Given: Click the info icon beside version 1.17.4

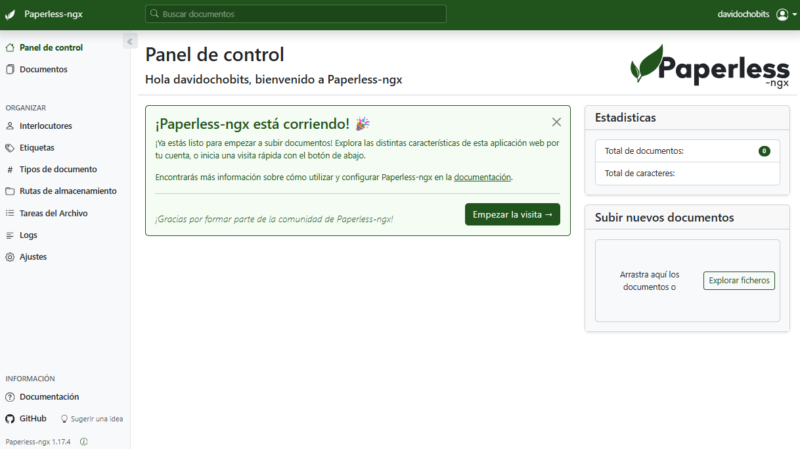Looking at the screenshot, I should pyautogui.click(x=84, y=441).
